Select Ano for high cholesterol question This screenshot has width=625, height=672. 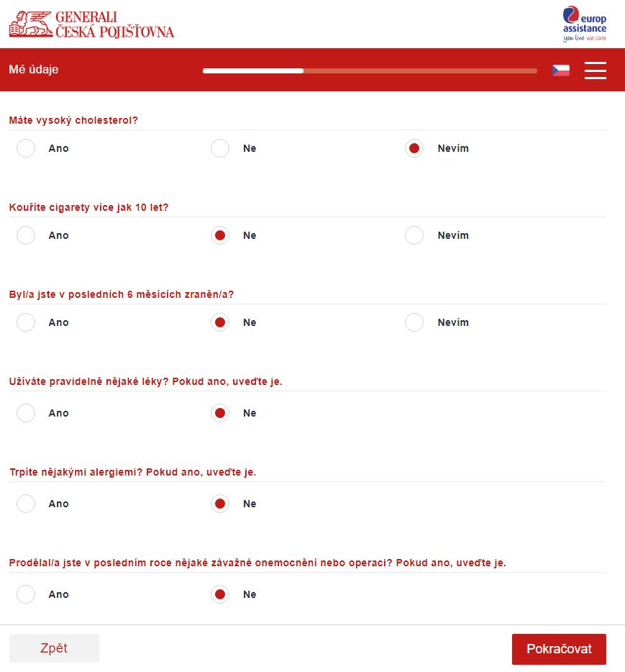26,148
